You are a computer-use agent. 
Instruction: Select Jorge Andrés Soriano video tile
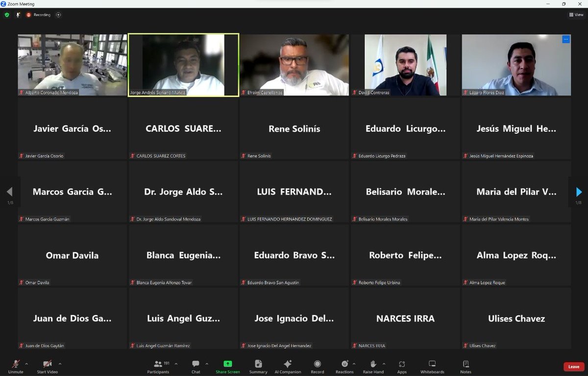[x=183, y=65]
